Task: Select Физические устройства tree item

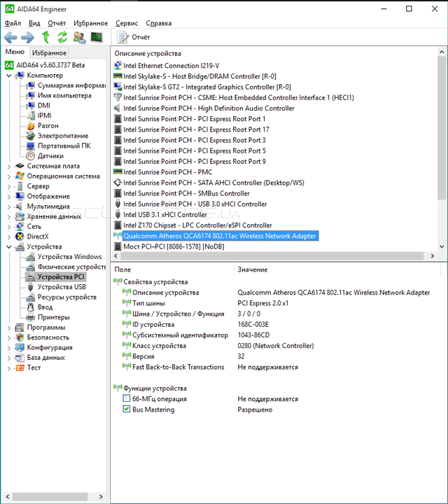Action: click(x=71, y=267)
